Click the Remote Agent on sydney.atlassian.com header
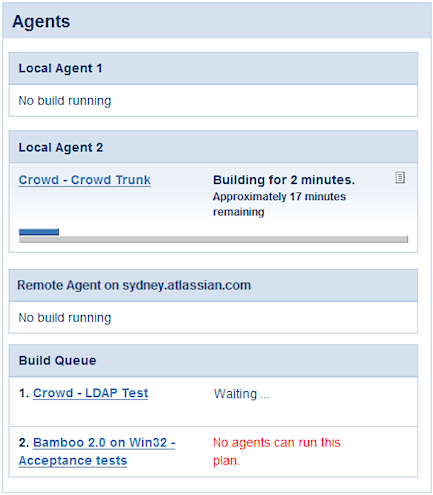 point(213,285)
